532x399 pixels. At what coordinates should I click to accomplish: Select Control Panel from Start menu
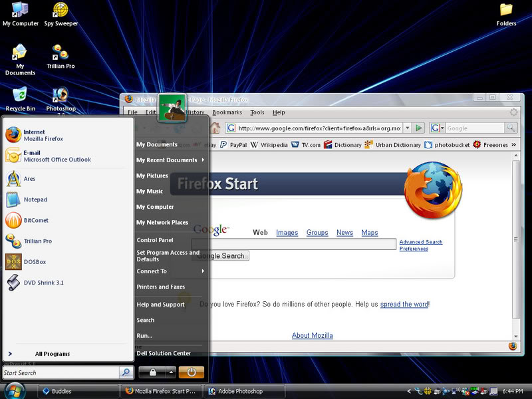155,240
